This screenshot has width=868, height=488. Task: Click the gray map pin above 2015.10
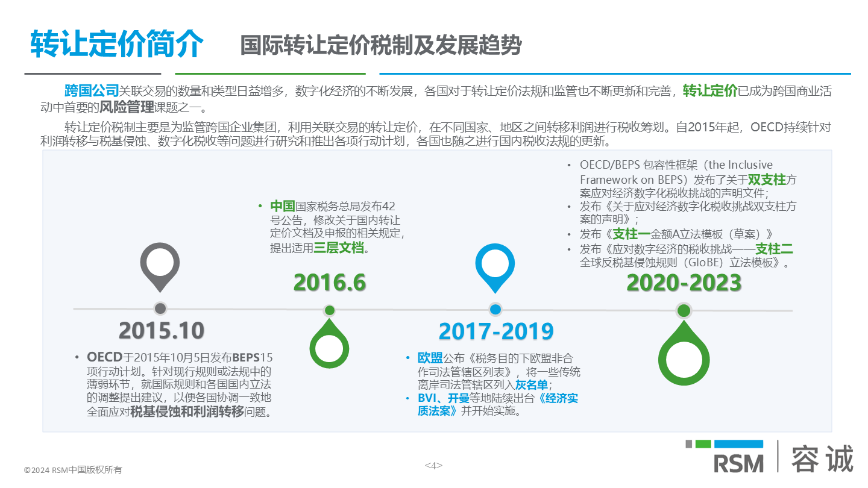tap(160, 266)
